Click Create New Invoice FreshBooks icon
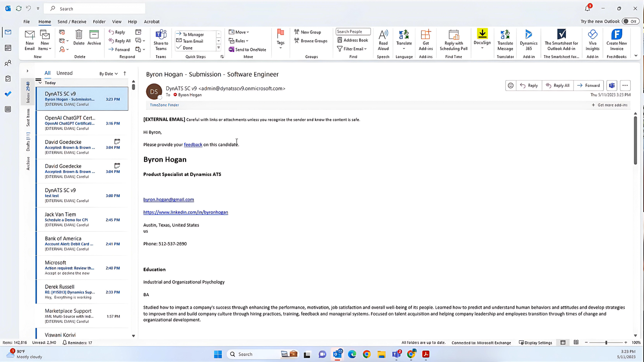The height and width of the screenshot is (362, 644). click(616, 40)
